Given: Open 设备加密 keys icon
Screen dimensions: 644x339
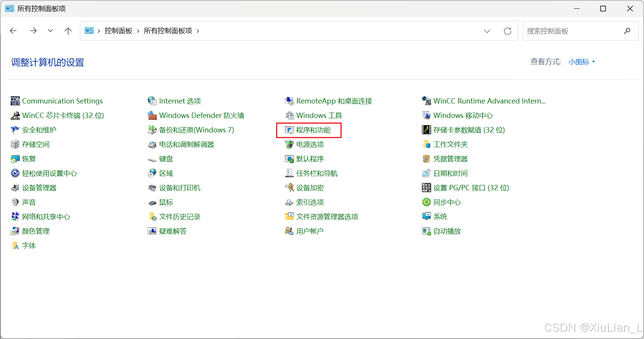Looking at the screenshot, I should click(289, 188).
